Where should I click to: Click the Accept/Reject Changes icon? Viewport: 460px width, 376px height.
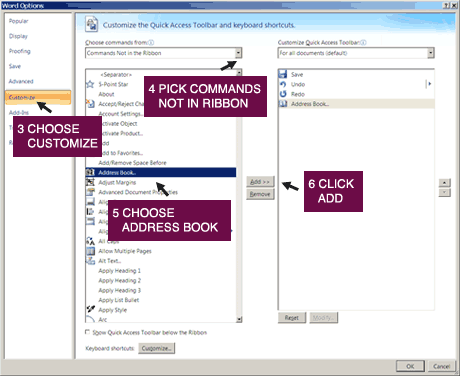90,104
